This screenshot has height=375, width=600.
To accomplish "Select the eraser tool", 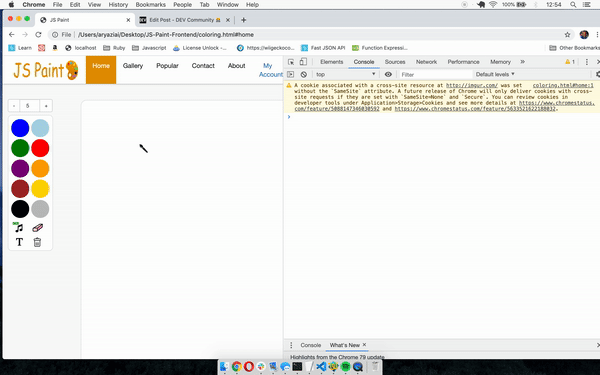I will (38, 228).
